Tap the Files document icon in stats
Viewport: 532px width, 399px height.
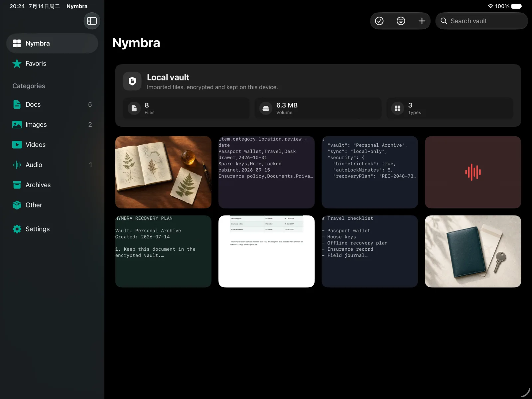(x=134, y=108)
